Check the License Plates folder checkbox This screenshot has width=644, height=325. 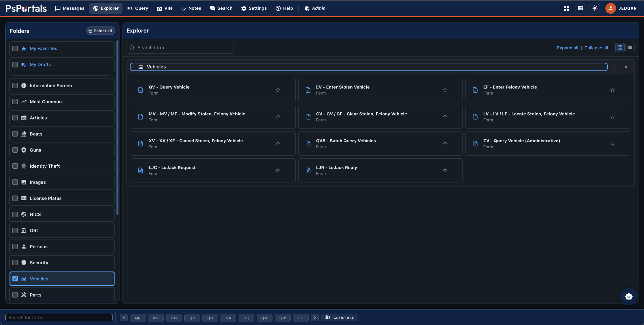tap(15, 198)
